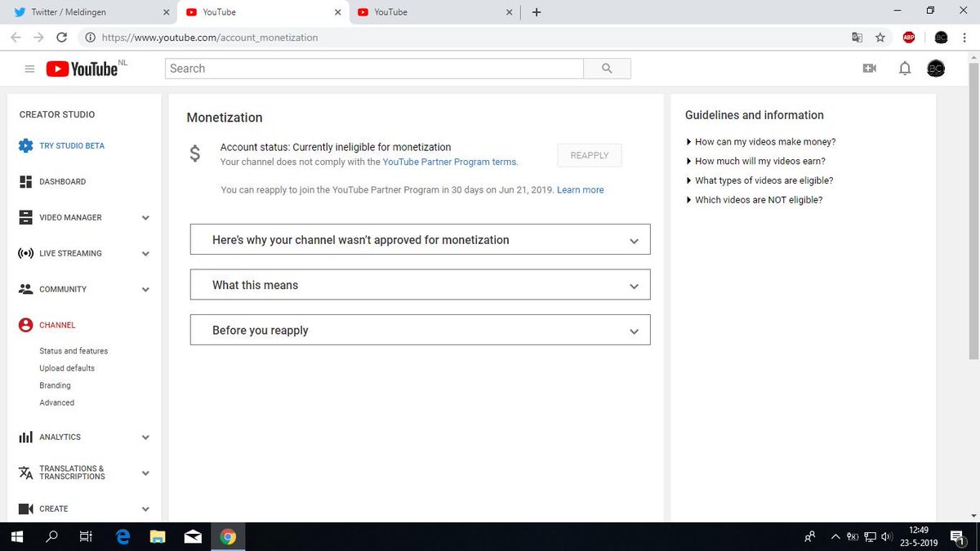Click the Analytics bar chart icon
The width and height of the screenshot is (980, 551).
25,438
